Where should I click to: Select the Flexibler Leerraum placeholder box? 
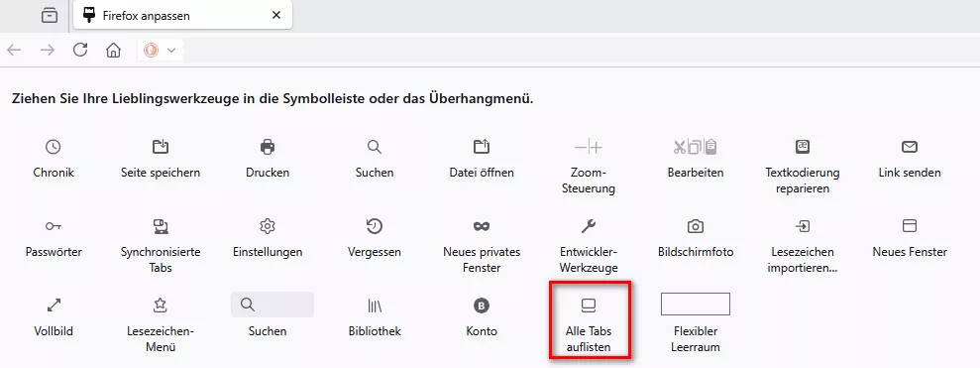tap(696, 305)
